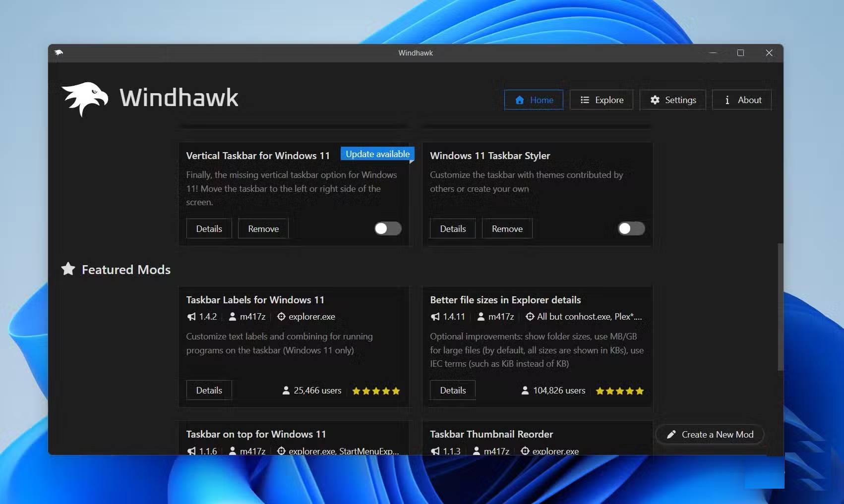
Task: Click the star icon beside Featured Mods
Action: tap(68, 269)
